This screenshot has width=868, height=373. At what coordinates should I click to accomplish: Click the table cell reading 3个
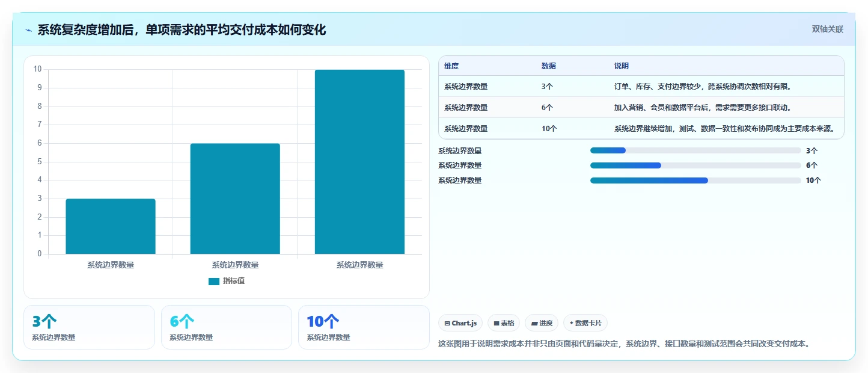click(547, 87)
